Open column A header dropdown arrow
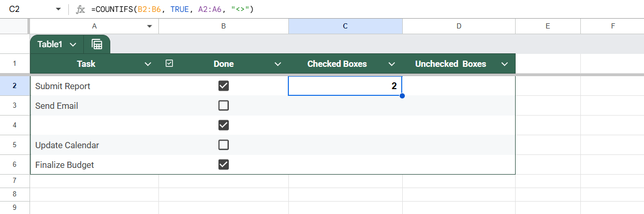The image size is (644, 214). point(150,26)
